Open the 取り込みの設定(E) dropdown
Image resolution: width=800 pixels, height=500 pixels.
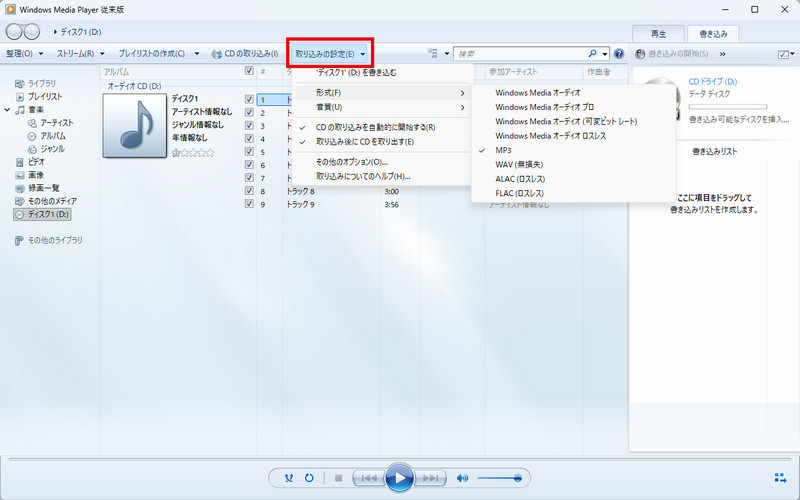point(330,54)
